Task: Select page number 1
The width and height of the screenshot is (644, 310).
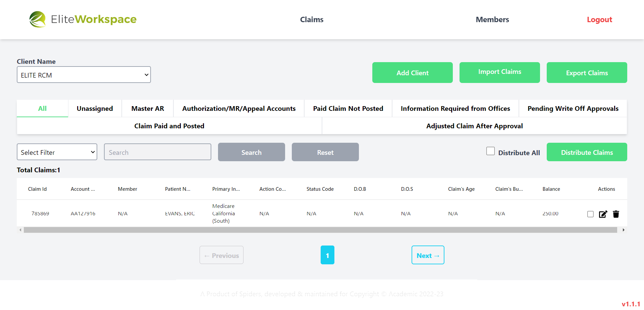Action: pyautogui.click(x=327, y=255)
